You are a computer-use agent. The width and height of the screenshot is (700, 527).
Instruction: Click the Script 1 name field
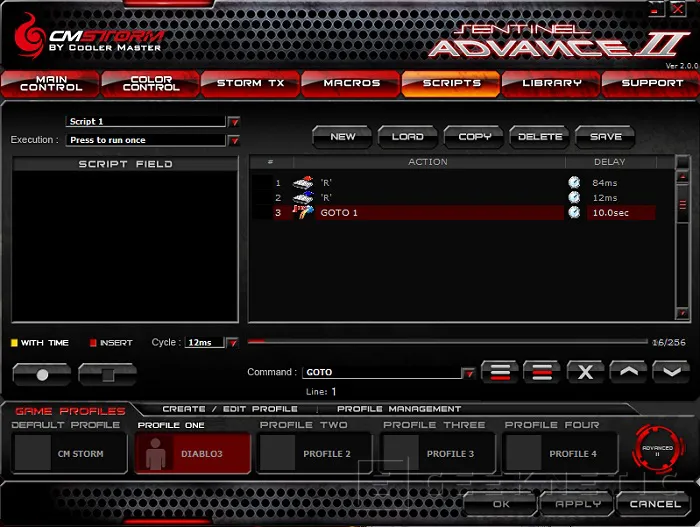(146, 121)
